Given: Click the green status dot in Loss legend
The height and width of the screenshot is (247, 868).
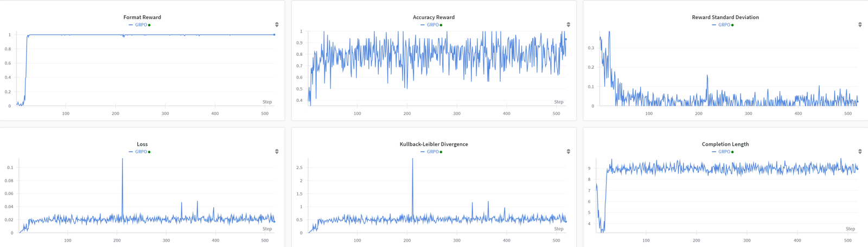Looking at the screenshot, I should (149, 152).
